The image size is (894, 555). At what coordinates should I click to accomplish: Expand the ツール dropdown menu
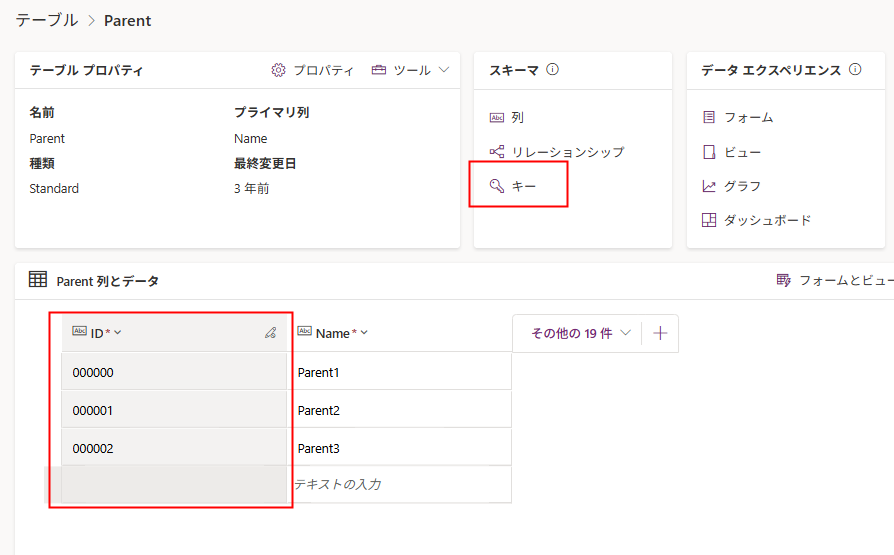[x=411, y=70]
